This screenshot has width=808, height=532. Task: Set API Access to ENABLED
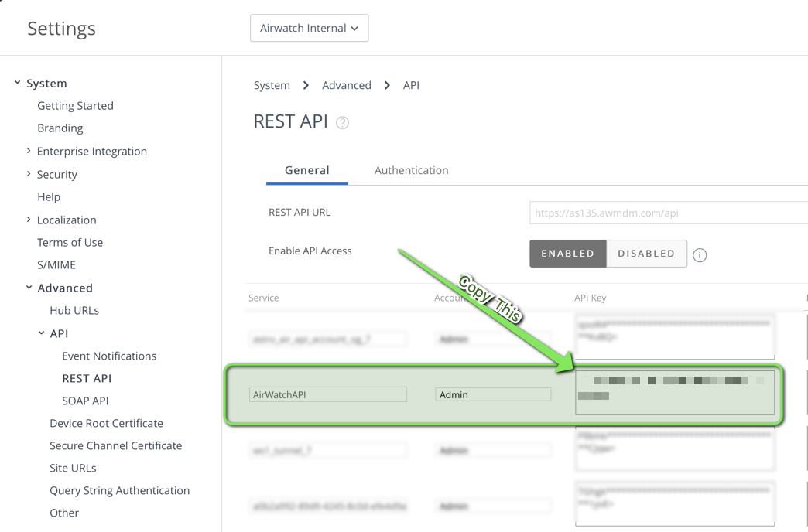[567, 253]
